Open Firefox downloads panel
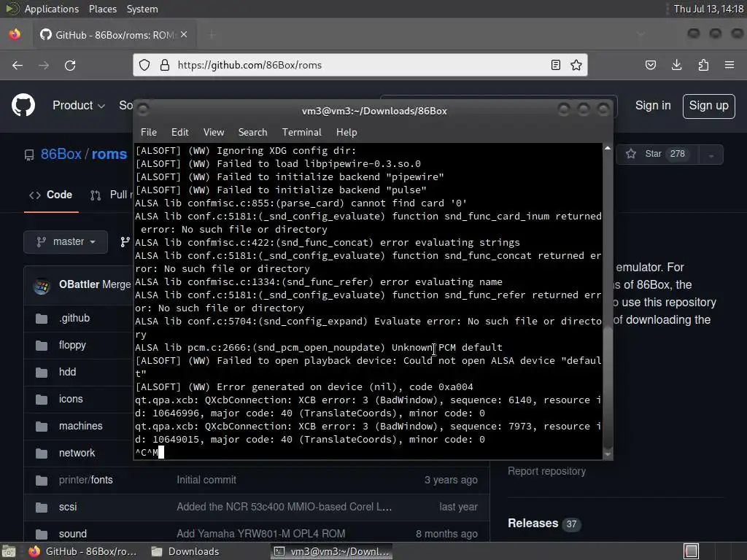This screenshot has width=747, height=560. [x=676, y=65]
